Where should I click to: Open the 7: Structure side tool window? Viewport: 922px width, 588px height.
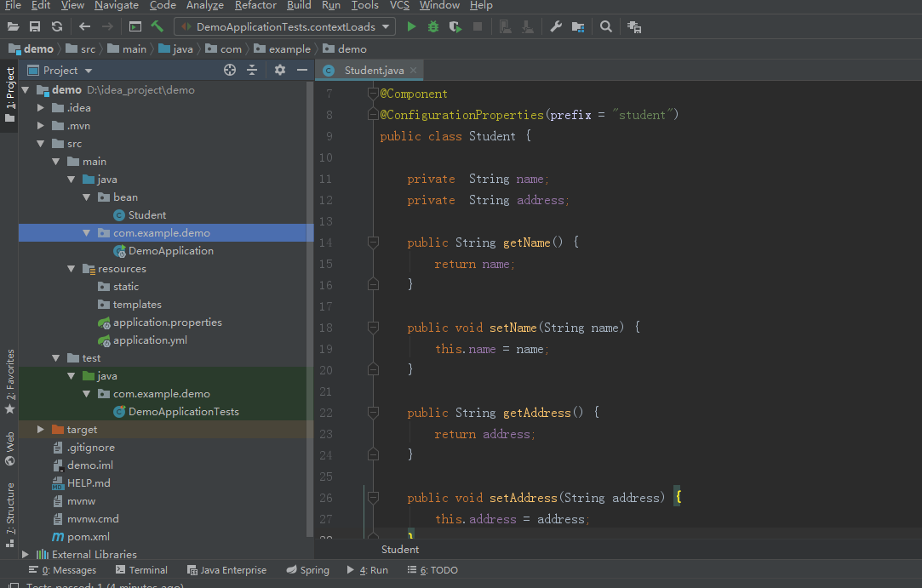9,515
